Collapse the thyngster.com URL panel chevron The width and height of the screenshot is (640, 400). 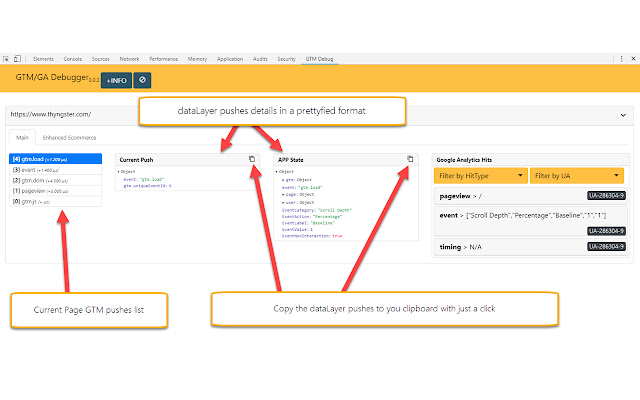click(623, 115)
